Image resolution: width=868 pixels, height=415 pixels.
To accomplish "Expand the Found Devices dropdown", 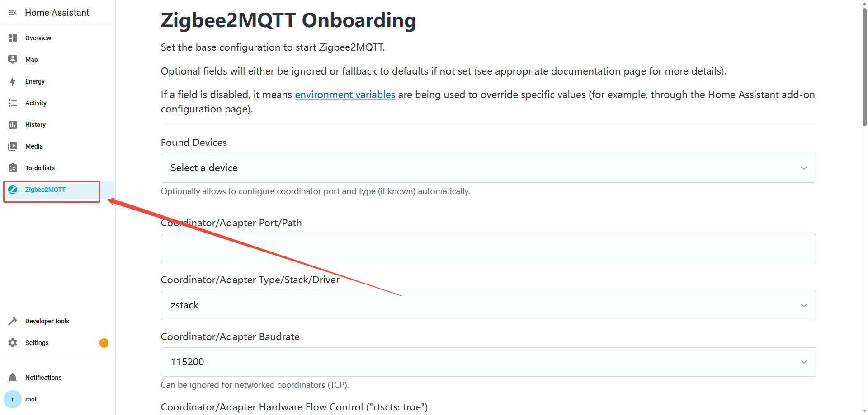I will 488,168.
